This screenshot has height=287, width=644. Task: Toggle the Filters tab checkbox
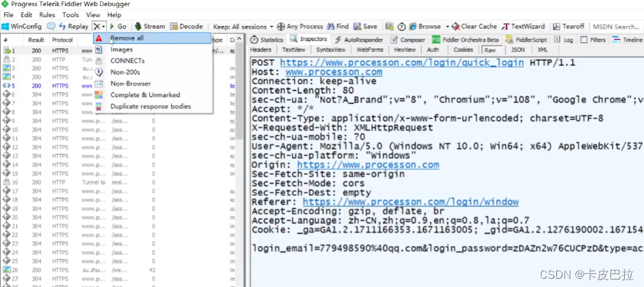click(x=584, y=40)
